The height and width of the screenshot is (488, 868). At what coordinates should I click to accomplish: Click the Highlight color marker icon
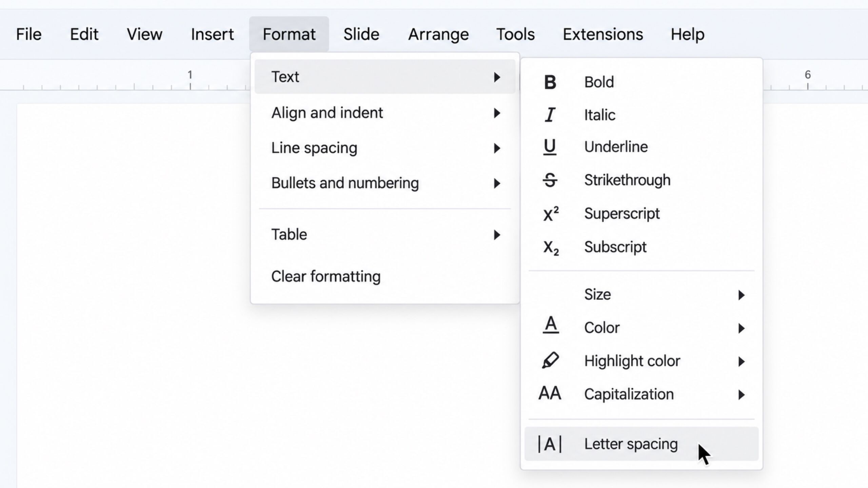[x=550, y=360]
